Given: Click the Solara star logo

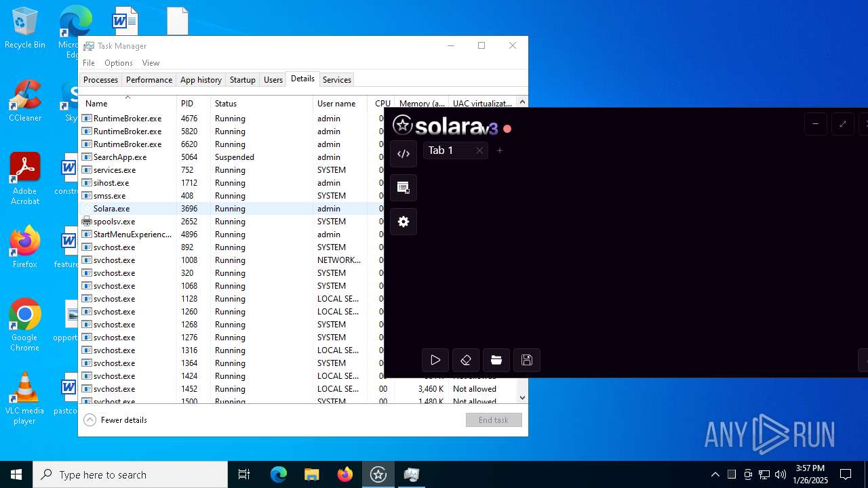Looking at the screenshot, I should pos(403,125).
